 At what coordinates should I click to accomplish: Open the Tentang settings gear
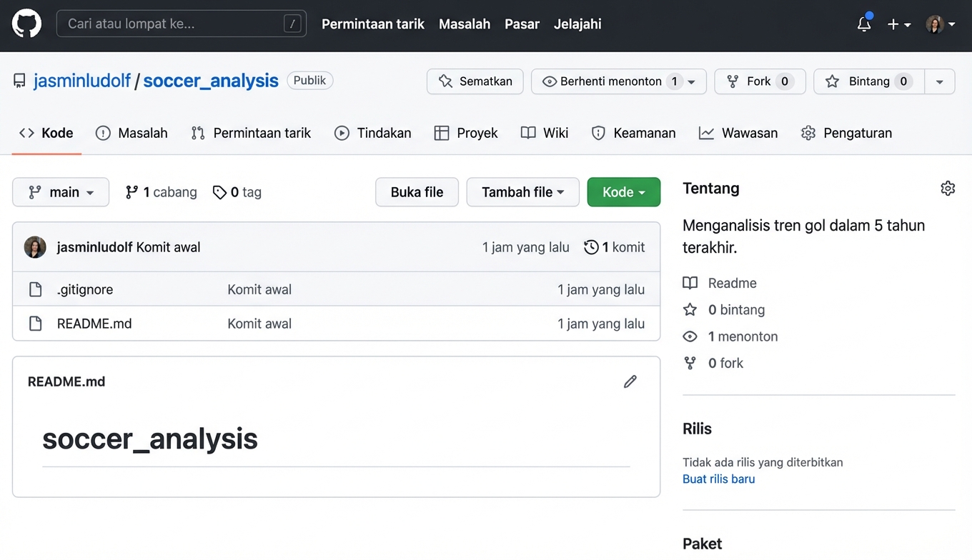(x=948, y=189)
